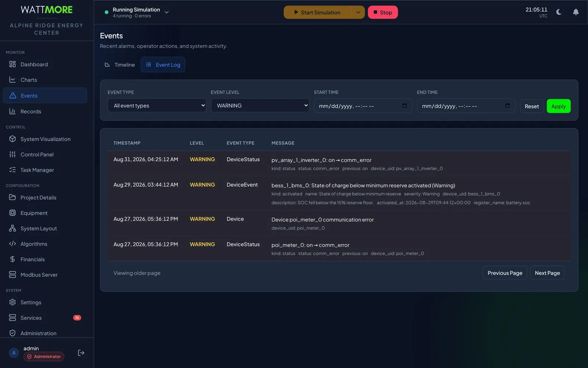Open notifications via the bell icon

[x=576, y=12]
